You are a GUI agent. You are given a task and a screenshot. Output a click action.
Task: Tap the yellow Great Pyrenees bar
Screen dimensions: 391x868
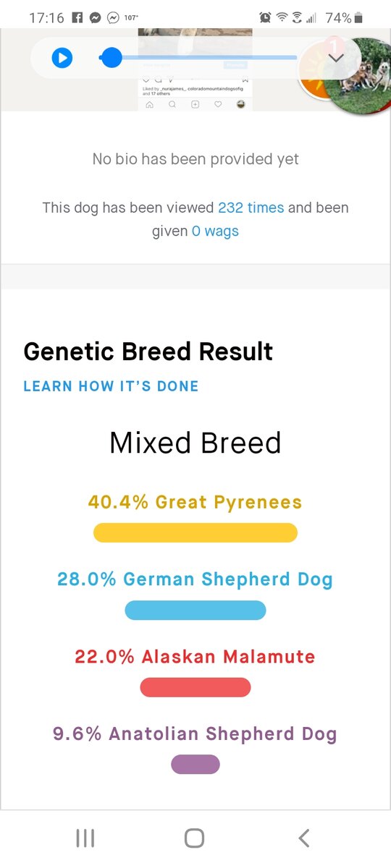coord(195,532)
